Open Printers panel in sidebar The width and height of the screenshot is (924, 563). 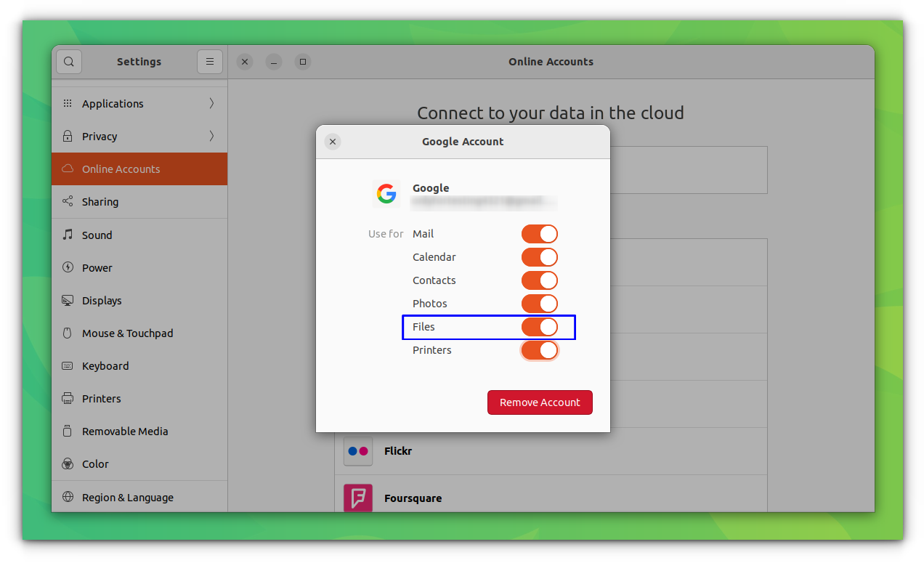click(139, 399)
